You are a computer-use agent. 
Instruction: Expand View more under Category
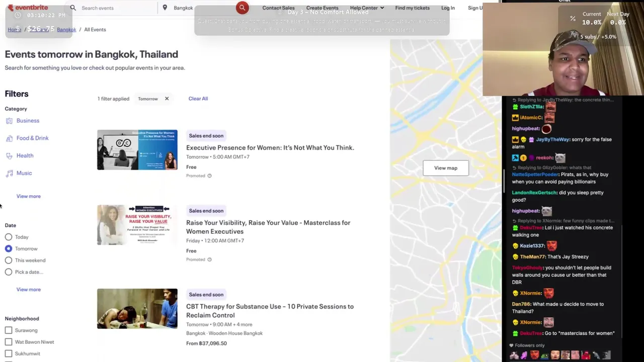click(x=28, y=196)
